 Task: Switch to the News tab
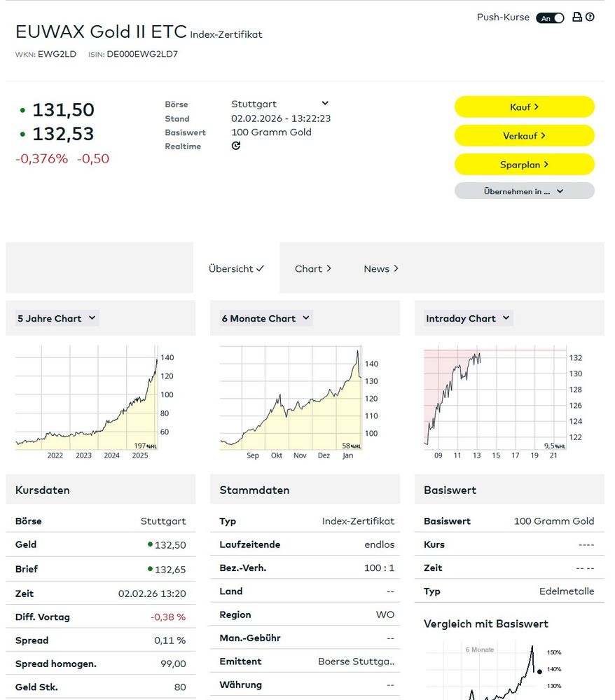point(381,269)
